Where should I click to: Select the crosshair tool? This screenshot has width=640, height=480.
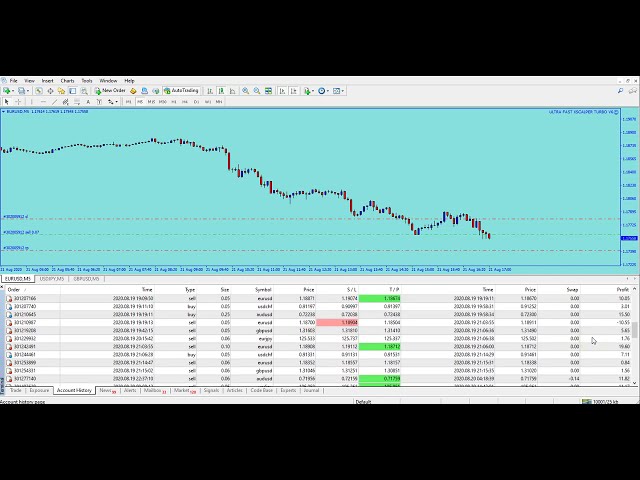(x=17, y=101)
